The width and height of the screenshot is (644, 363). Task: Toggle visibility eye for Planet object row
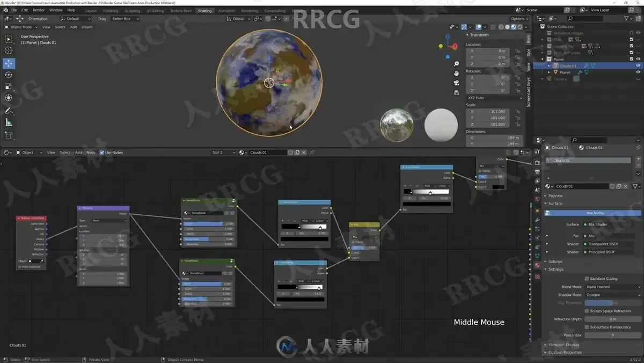[x=638, y=72]
